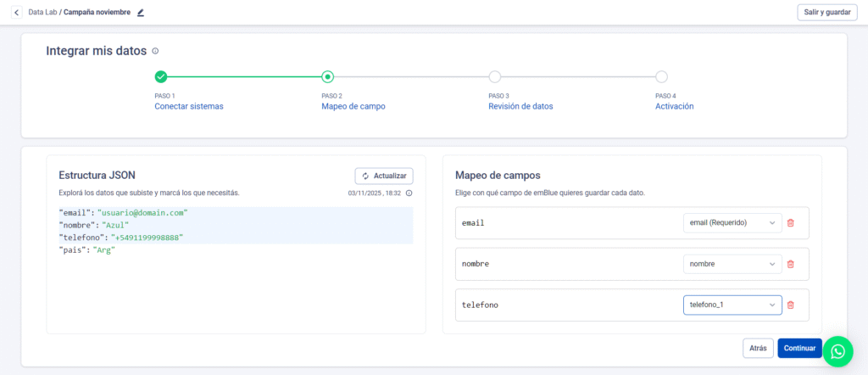The width and height of the screenshot is (868, 375).
Task: Toggle the "email" JSON line selection
Action: pyautogui.click(x=123, y=212)
